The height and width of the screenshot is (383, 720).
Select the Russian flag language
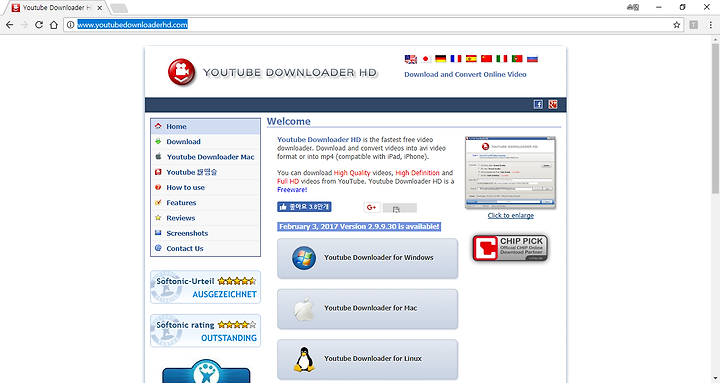[532, 59]
